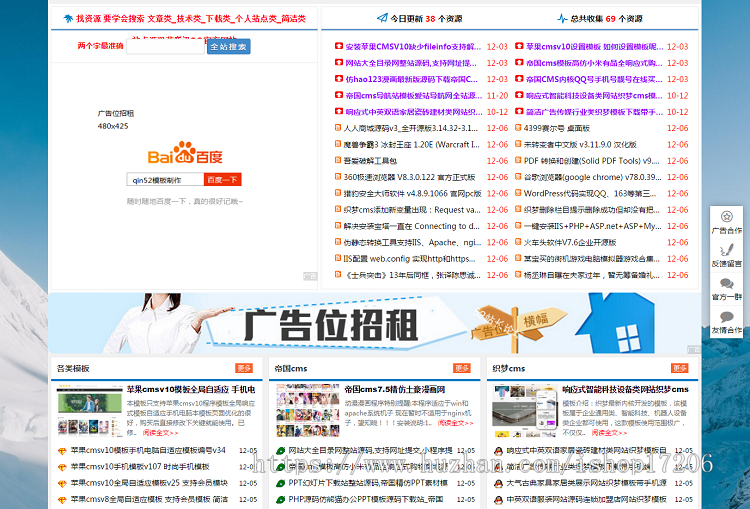
Task: Click orange file icon beside 4399赛尔号 桌面版
Action: click(x=518, y=128)
